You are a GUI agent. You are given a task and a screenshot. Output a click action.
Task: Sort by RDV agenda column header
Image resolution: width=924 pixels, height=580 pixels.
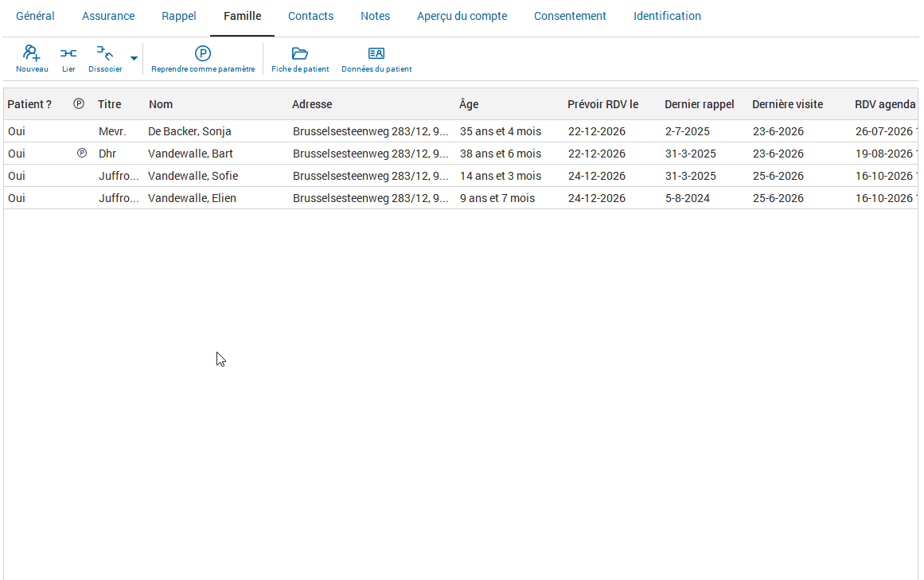(x=885, y=104)
